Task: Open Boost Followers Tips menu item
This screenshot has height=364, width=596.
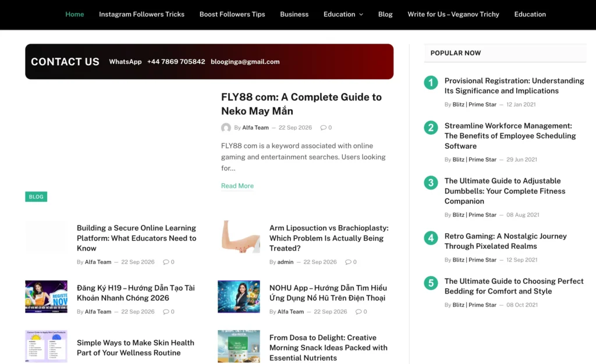Action: pos(232,15)
